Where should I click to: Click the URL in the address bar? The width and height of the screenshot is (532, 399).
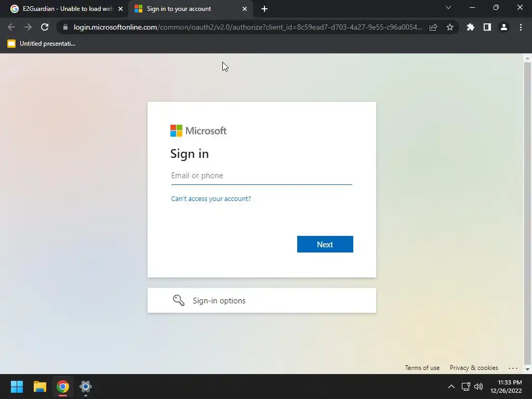point(248,27)
